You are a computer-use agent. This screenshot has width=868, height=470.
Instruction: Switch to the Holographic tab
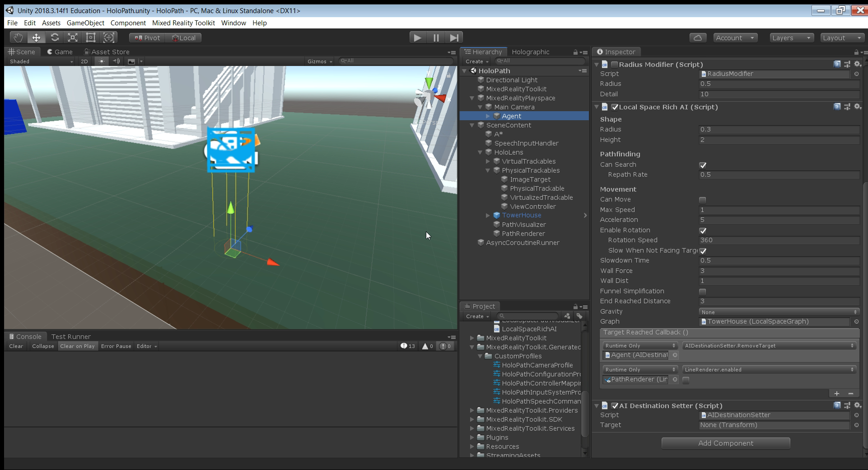531,52
